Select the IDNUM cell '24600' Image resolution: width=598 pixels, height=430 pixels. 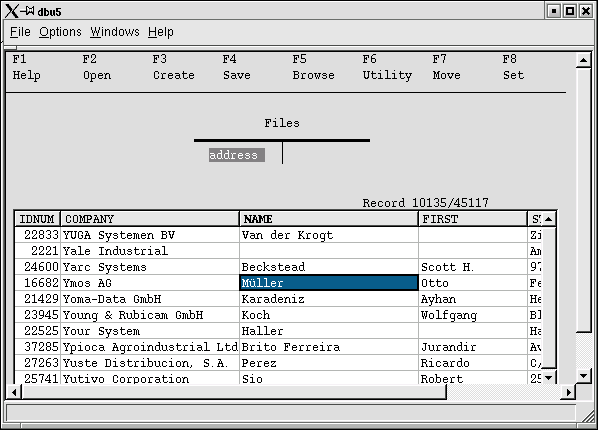coord(37,267)
